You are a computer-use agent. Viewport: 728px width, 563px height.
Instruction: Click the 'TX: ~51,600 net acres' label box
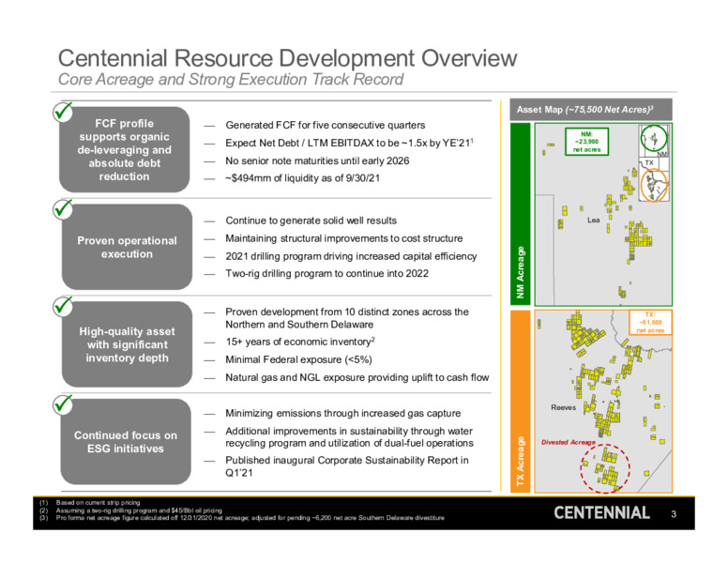pyautogui.click(x=650, y=323)
